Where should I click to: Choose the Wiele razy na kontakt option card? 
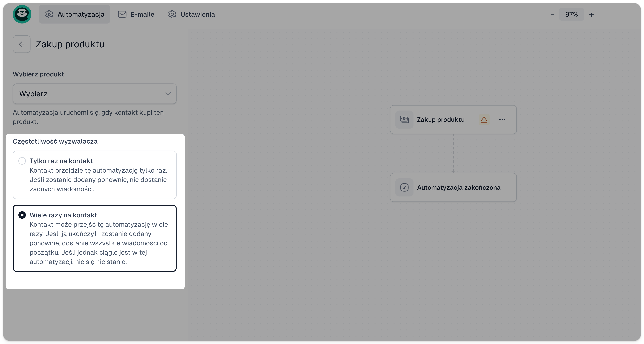click(x=95, y=238)
